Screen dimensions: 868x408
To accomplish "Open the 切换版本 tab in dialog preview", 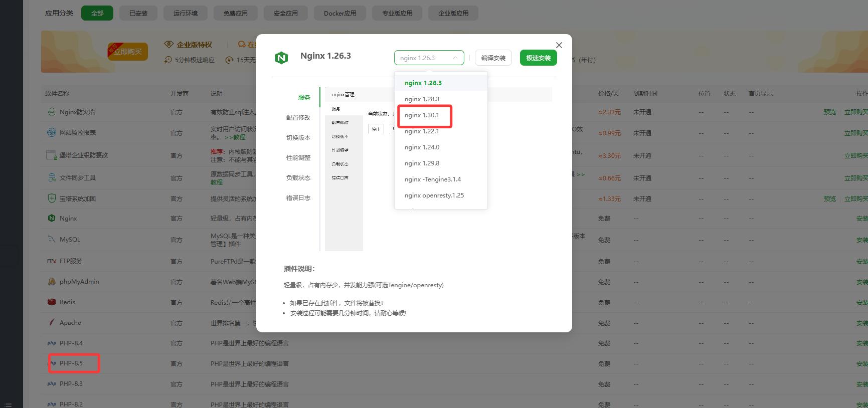I will tap(298, 138).
